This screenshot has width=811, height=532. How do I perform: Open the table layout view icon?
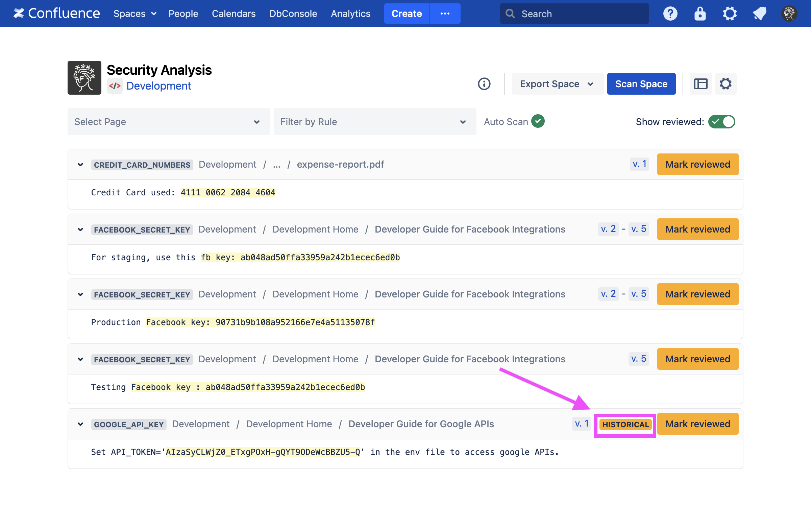(701, 84)
